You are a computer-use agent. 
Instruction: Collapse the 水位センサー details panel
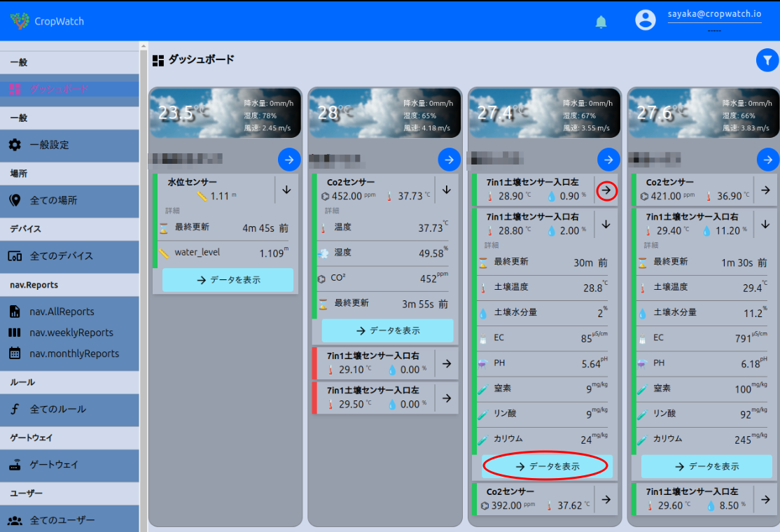coord(286,190)
